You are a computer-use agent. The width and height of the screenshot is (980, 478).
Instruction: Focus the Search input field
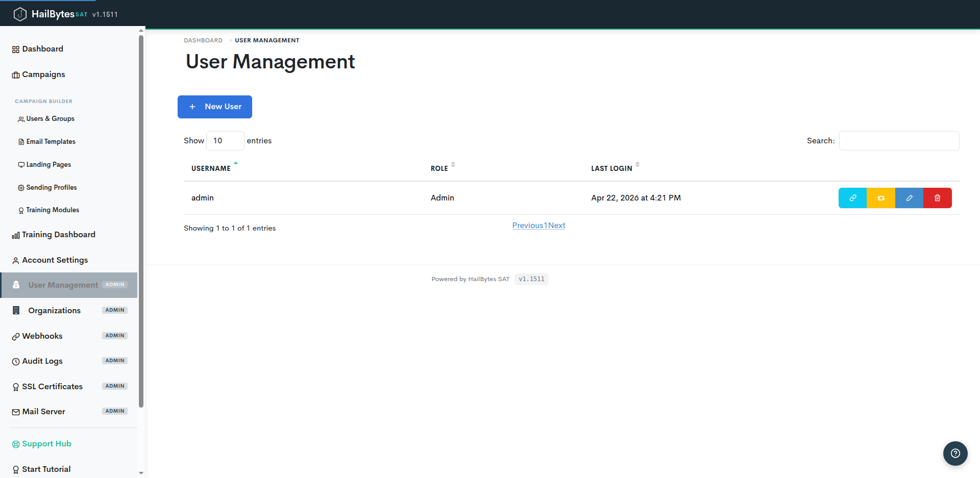(899, 141)
